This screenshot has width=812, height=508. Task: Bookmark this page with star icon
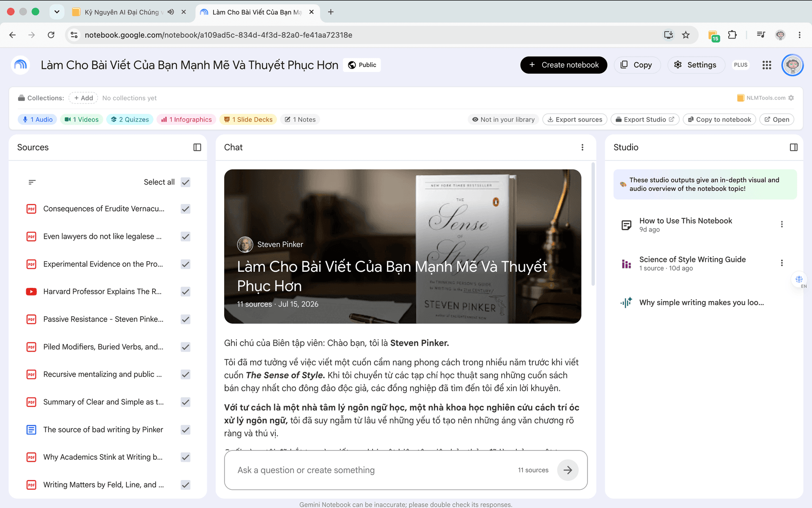tap(686, 35)
